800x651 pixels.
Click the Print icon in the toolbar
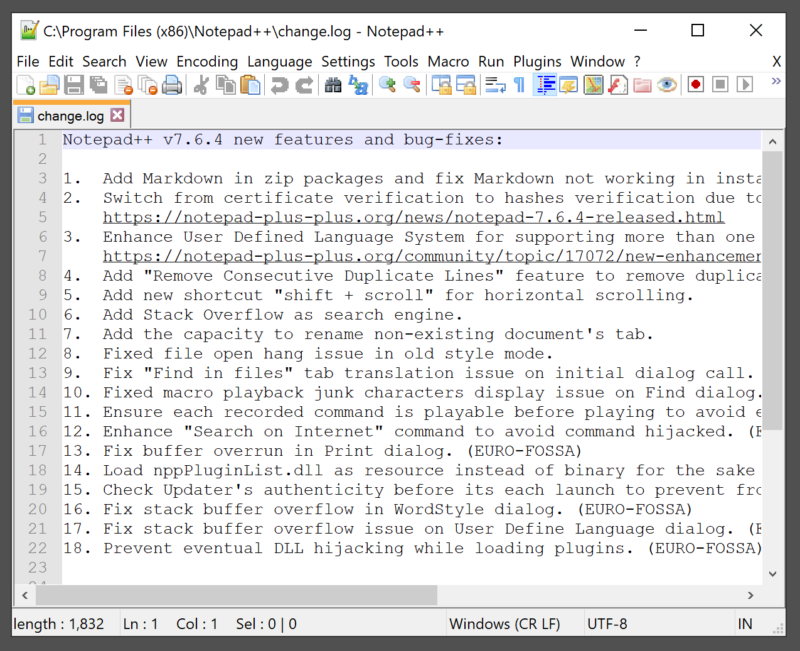pyautogui.click(x=171, y=86)
